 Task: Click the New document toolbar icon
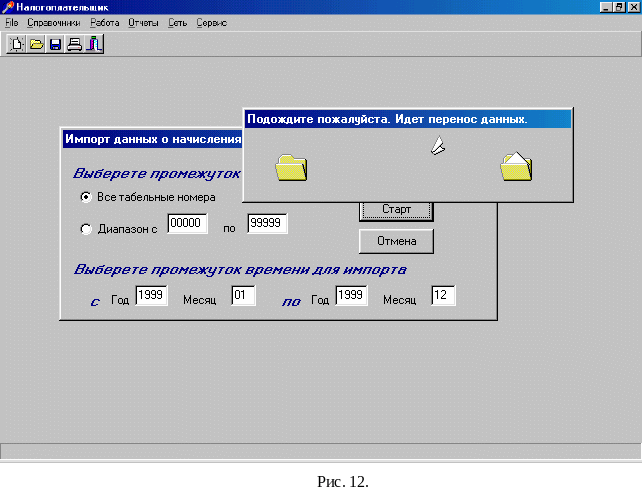pos(16,44)
